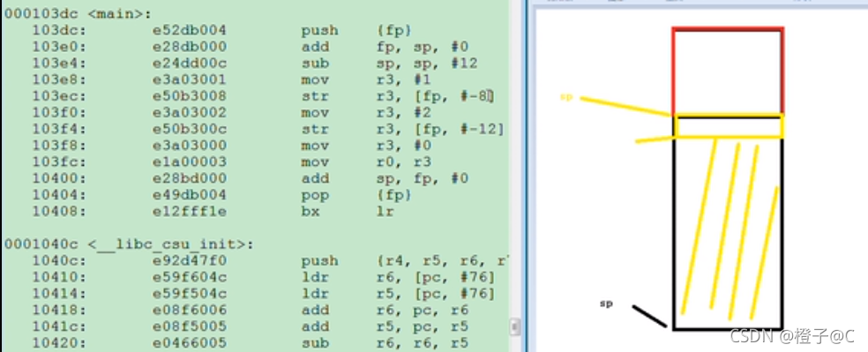Select the "sub sp, sp, #12" instruction
The height and width of the screenshot is (352, 868).
pos(389,64)
